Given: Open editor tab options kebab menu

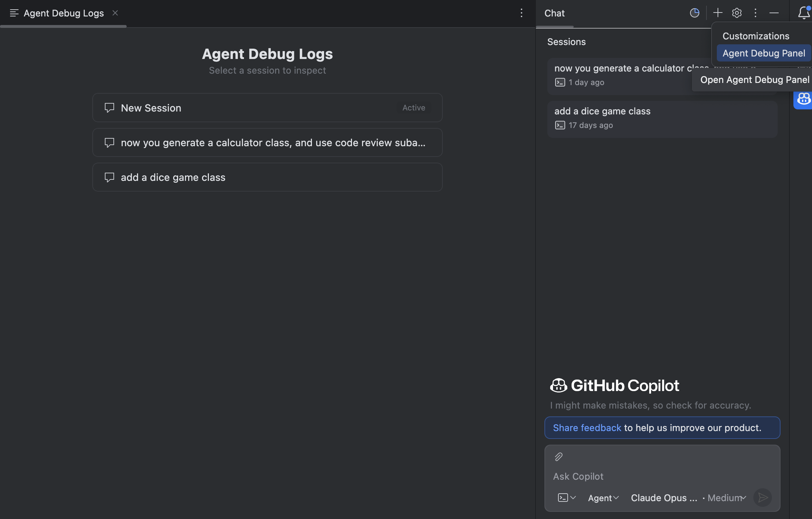Looking at the screenshot, I should (522, 13).
